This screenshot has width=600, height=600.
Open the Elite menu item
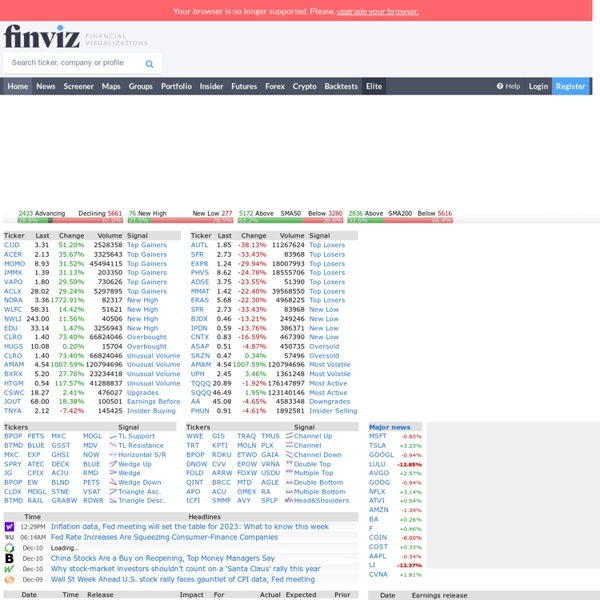[374, 86]
